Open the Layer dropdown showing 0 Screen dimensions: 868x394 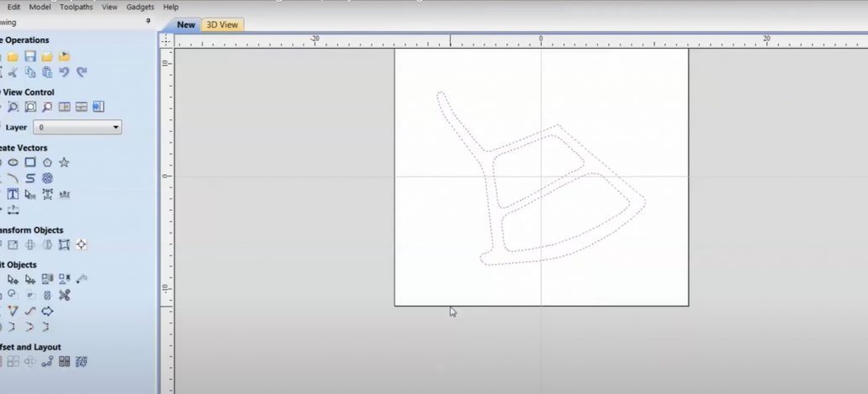click(x=77, y=127)
